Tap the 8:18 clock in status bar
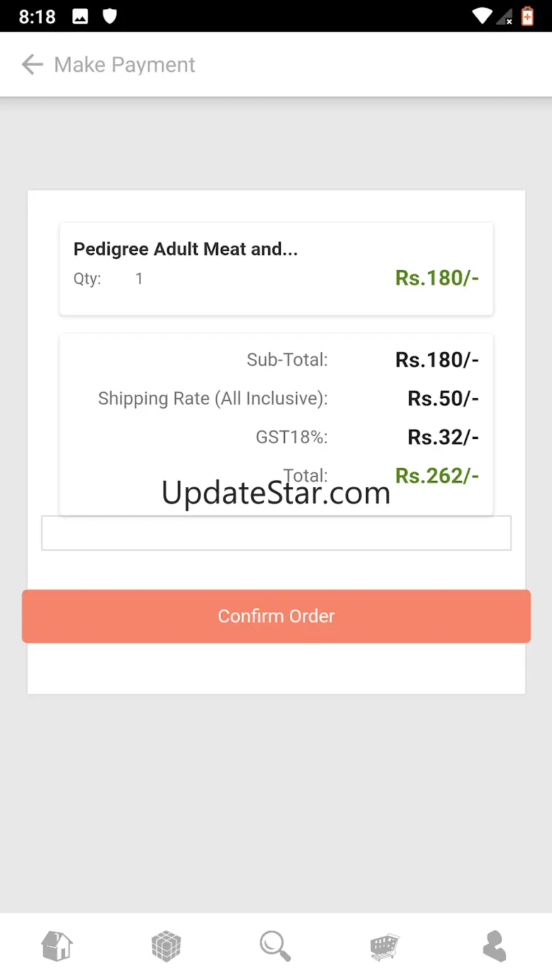Image resolution: width=552 pixels, height=980 pixels. click(x=38, y=17)
